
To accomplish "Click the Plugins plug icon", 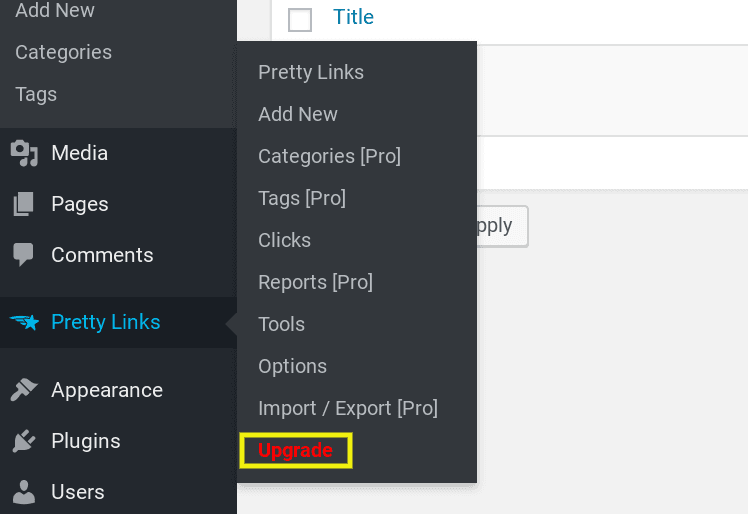I will [24, 441].
